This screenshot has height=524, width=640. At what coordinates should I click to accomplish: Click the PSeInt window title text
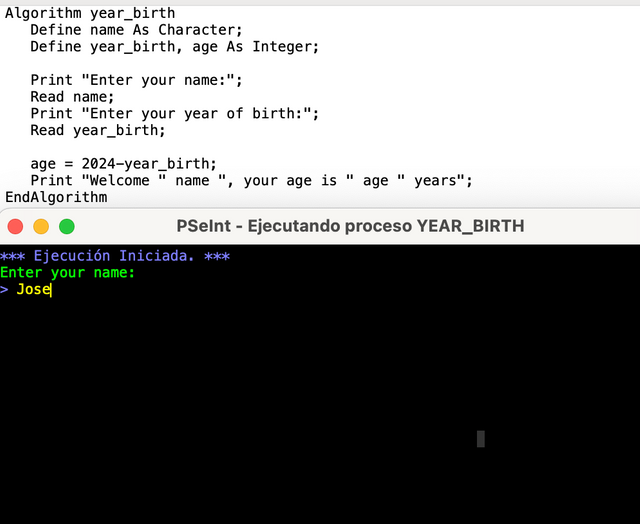[x=350, y=226]
